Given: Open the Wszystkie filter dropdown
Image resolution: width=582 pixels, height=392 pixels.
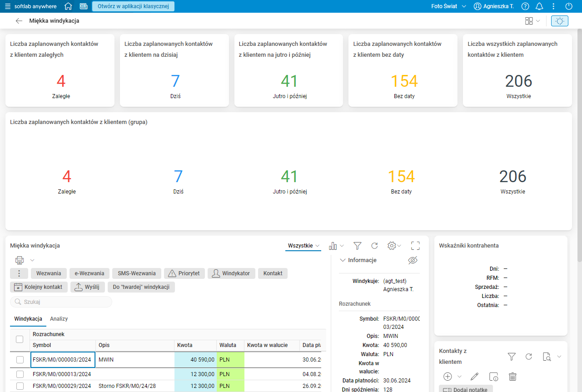Looking at the screenshot, I should [303, 246].
